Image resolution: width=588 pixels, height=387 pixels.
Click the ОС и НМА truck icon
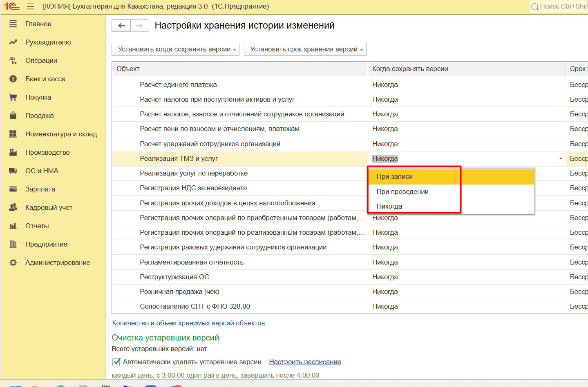point(13,171)
